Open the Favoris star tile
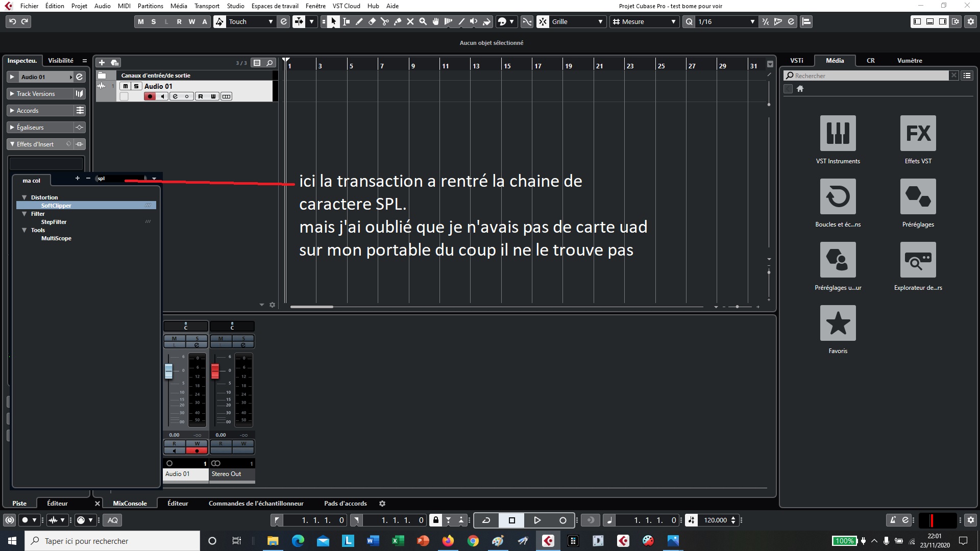The height and width of the screenshot is (551, 980). pos(838,323)
